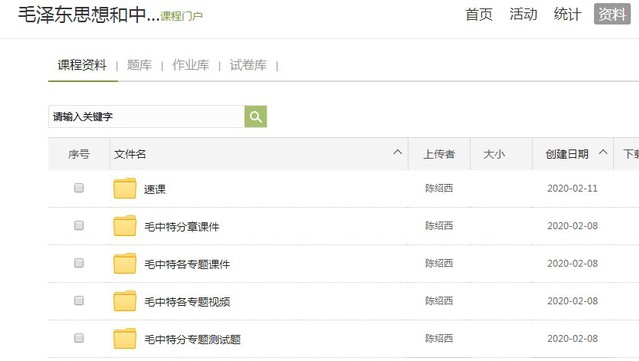Viewport: 639px width, 361px height.
Task: Check the box for the 速课 row
Action: click(x=79, y=188)
